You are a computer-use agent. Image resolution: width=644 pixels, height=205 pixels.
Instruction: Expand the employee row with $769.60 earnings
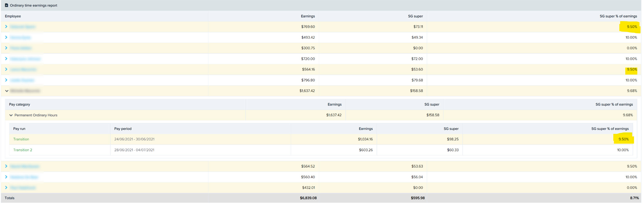[6, 26]
